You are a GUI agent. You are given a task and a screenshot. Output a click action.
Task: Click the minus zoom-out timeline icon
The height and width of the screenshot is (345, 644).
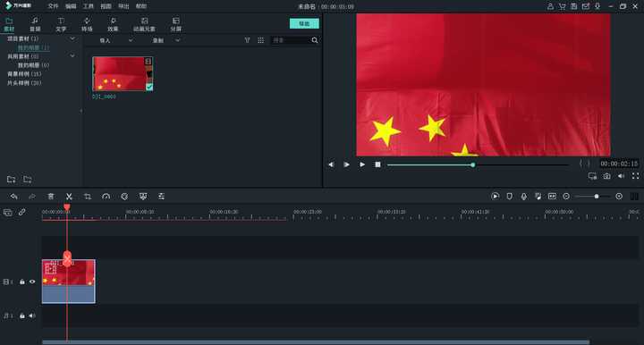(566, 197)
